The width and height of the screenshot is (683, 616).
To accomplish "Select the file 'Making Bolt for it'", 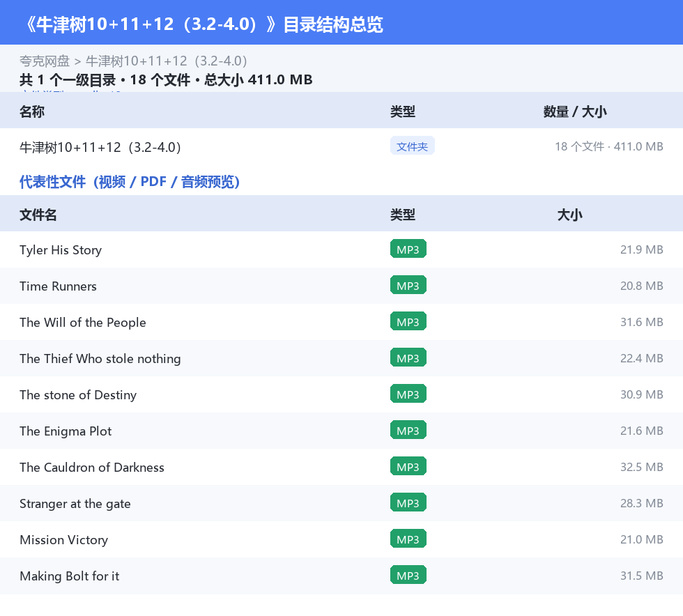I will coord(69,576).
